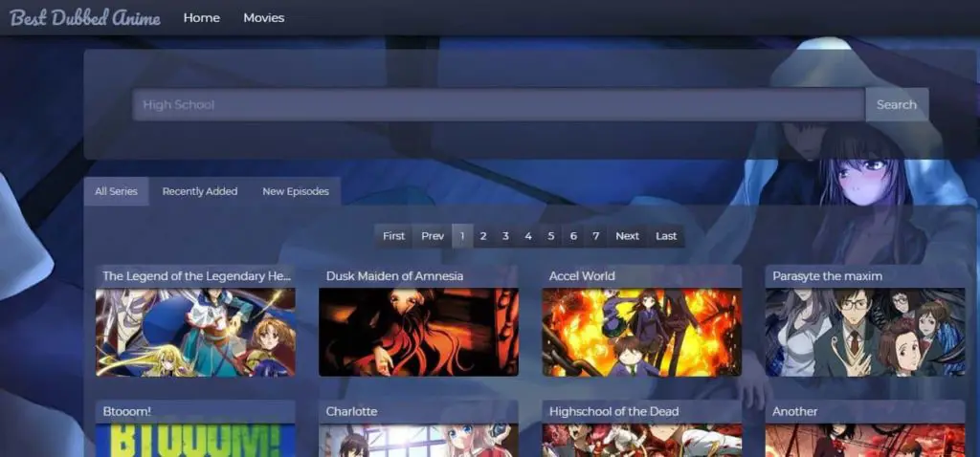Image resolution: width=980 pixels, height=457 pixels.
Task: Switch to the New Episodes tab
Action: [x=296, y=191]
